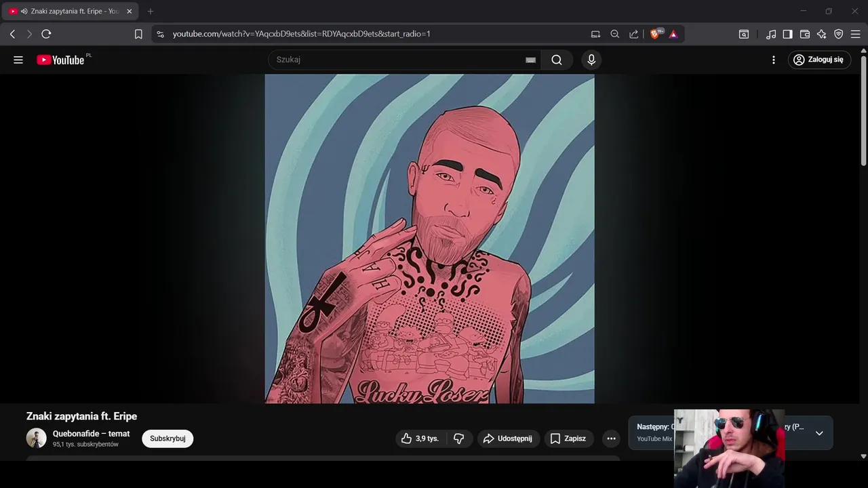Open site settings icon in address bar
Viewport: 868px width, 488px height.
tap(160, 34)
